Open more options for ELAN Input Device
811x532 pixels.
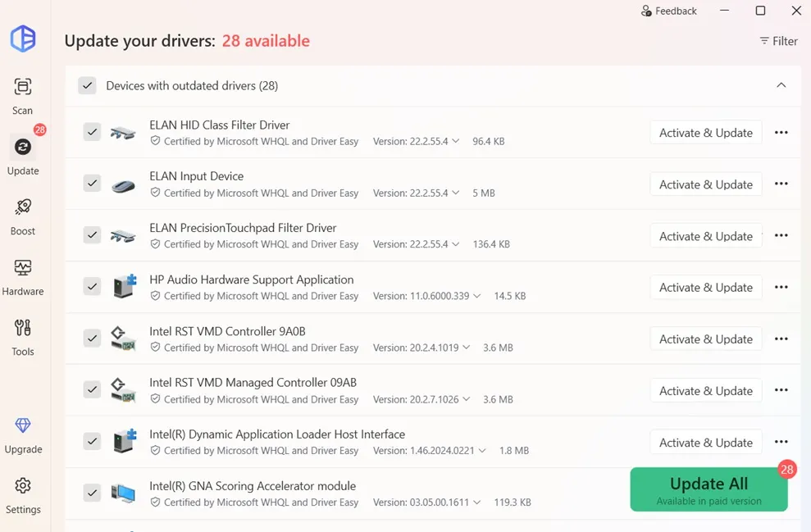click(781, 184)
